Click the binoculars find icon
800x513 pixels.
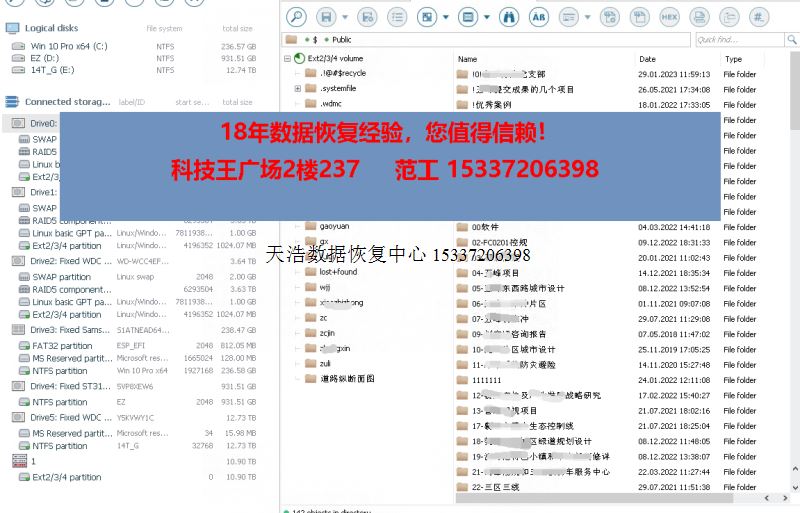(x=508, y=16)
